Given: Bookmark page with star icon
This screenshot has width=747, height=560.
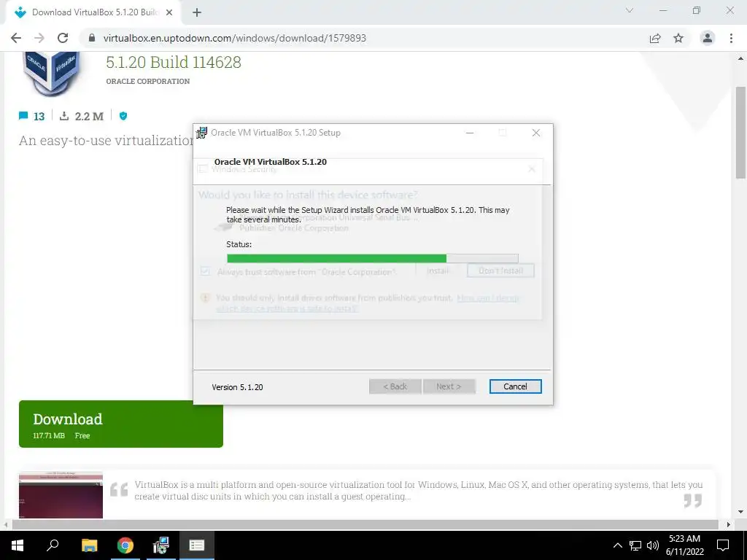Looking at the screenshot, I should (678, 38).
